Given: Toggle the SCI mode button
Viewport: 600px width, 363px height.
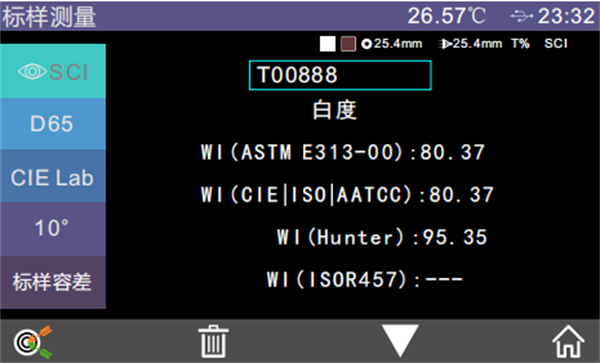Looking at the screenshot, I should point(53,71).
